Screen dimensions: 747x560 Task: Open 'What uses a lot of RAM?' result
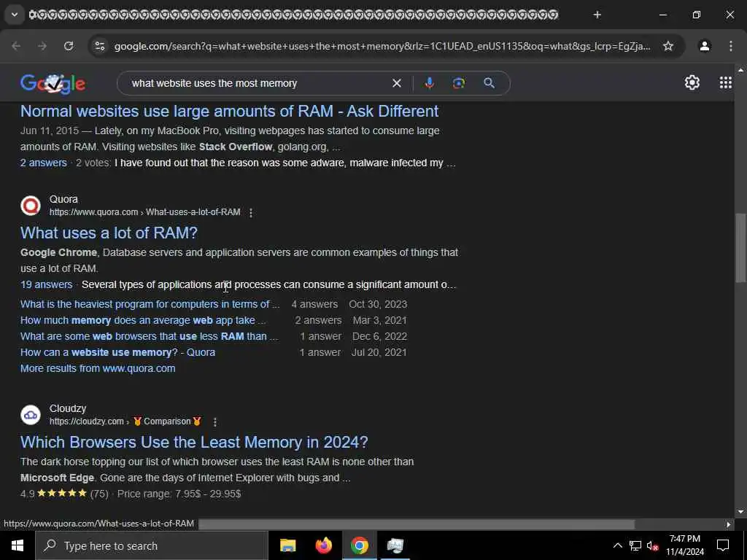(109, 233)
